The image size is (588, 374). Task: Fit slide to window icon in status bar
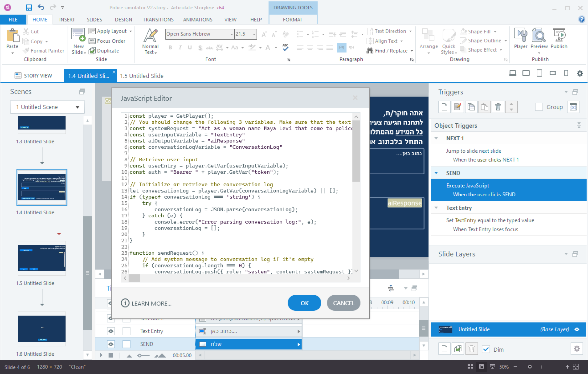[x=576, y=367]
